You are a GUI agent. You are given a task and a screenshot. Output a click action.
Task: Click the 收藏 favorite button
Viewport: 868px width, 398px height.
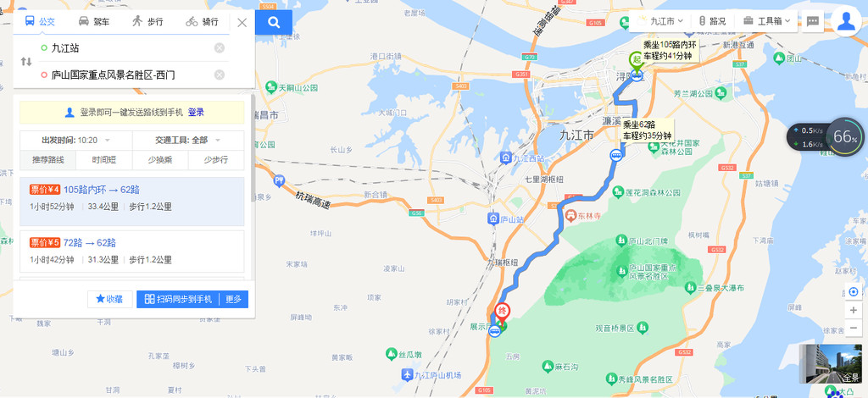109,299
